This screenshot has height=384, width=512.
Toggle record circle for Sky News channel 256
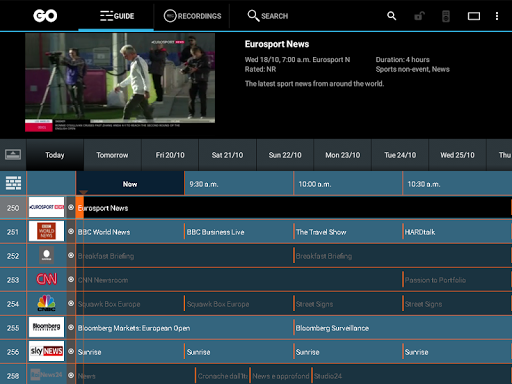[x=71, y=351]
